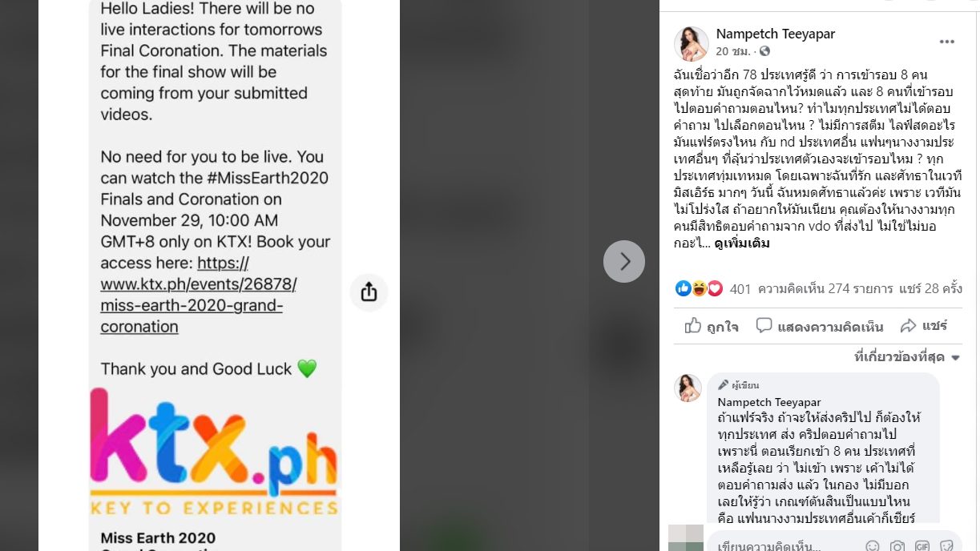Add a GIF to the comment
The image size is (980, 551).
tap(922, 546)
